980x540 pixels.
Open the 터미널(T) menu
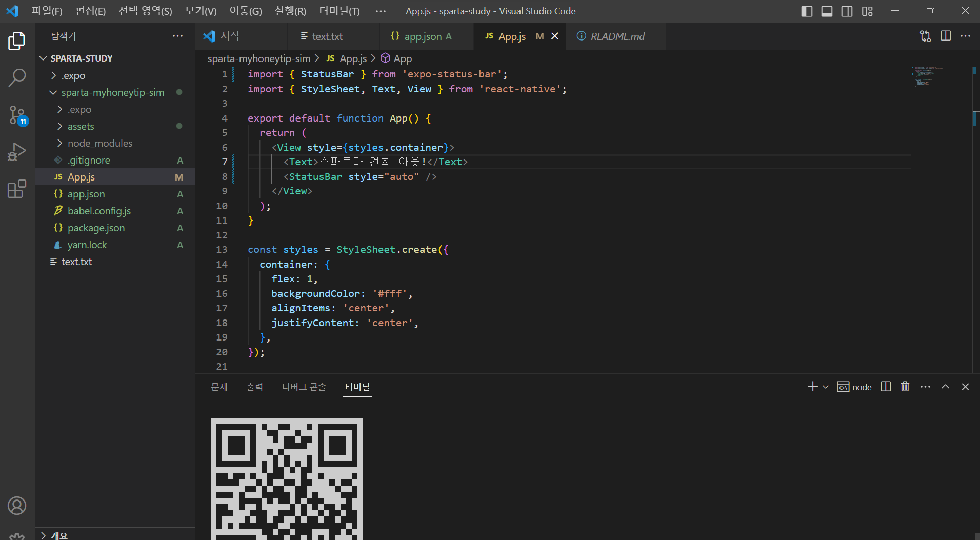[339, 11]
